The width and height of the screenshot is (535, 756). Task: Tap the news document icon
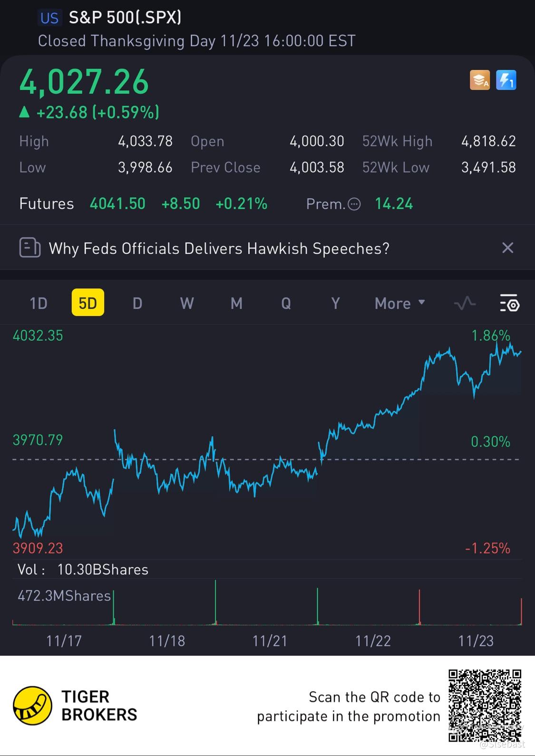coord(29,248)
